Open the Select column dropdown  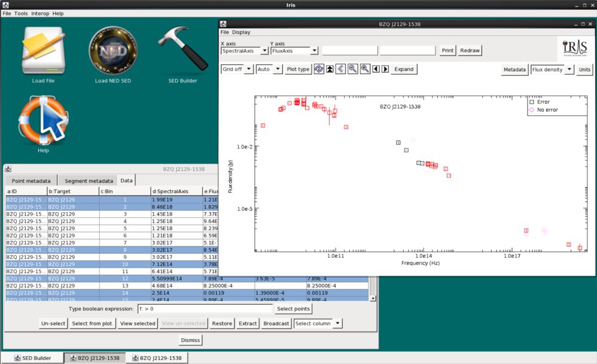318,324
